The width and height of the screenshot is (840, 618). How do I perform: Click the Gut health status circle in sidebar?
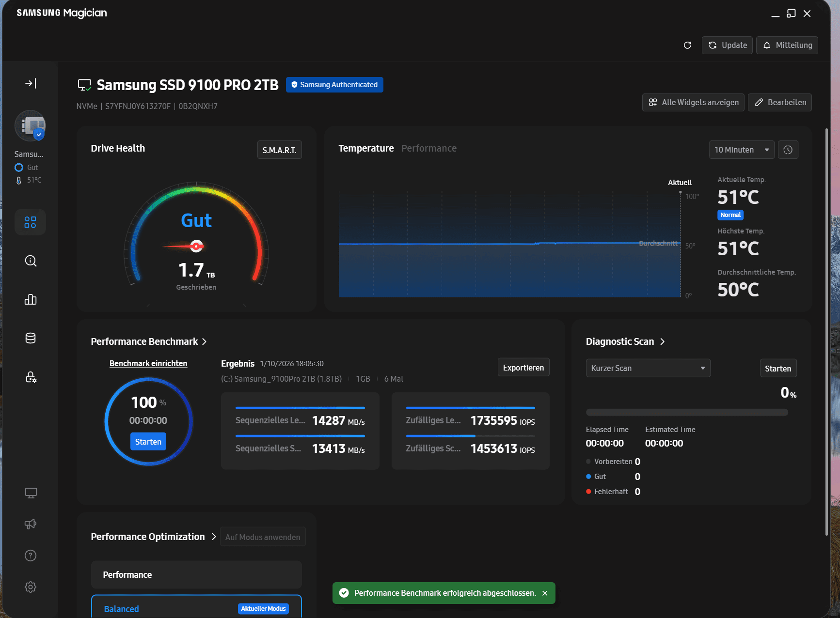(x=19, y=168)
